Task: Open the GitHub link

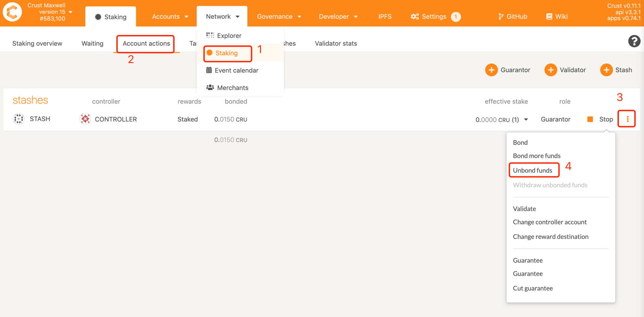Action: coord(513,16)
